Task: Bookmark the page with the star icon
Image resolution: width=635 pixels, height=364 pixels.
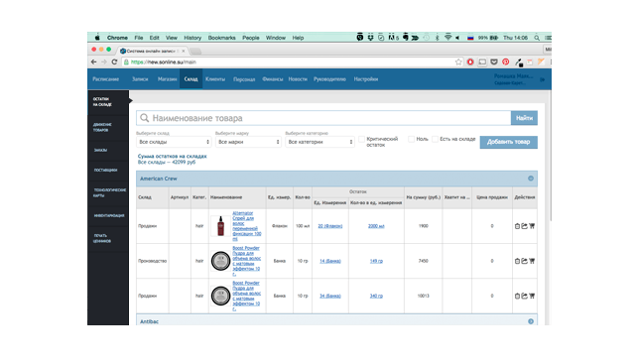Action: click(458, 61)
